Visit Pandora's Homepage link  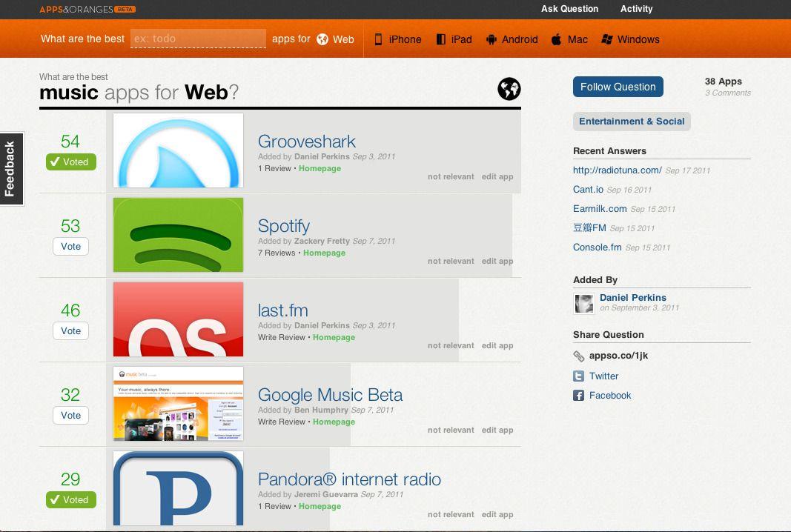coord(320,506)
